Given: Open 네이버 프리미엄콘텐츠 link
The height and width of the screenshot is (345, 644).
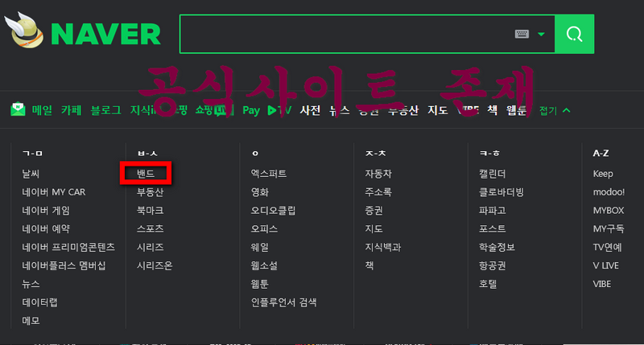Looking at the screenshot, I should click(x=68, y=247).
